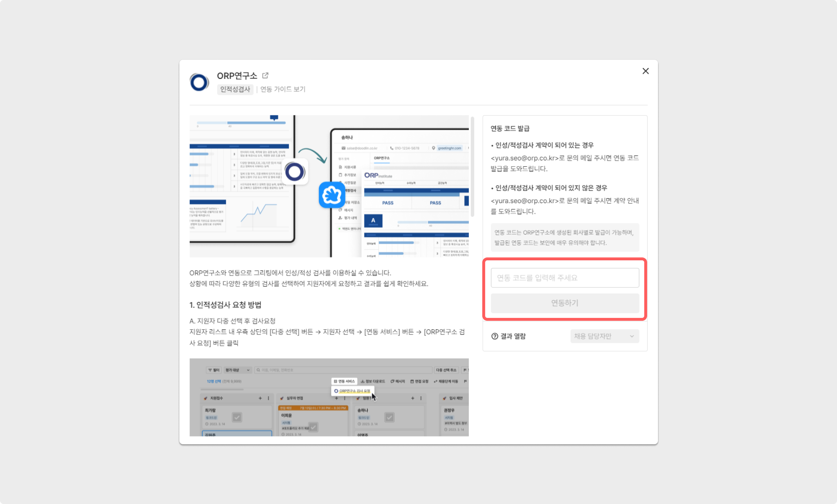
Task: Click the help icon next to 결과 열람
Action: coord(495,336)
